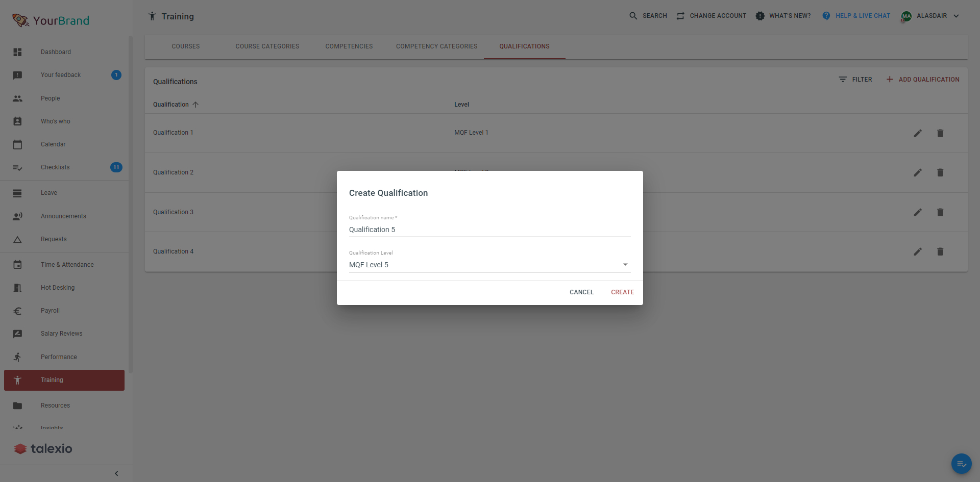
Task: Open the Requests triangle icon
Action: coord(17,239)
